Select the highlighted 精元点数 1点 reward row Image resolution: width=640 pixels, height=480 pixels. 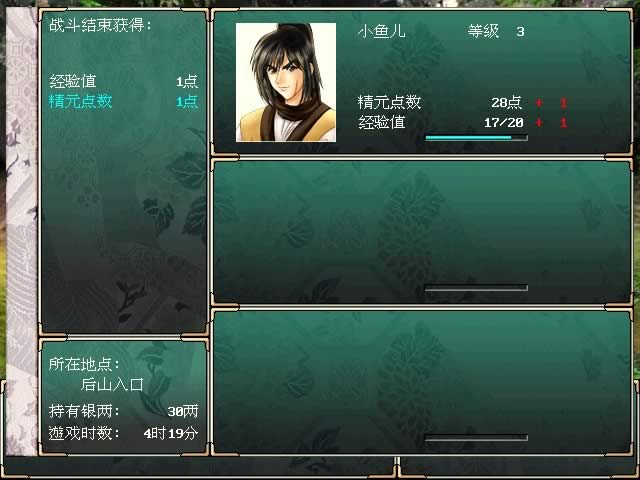click(x=123, y=101)
